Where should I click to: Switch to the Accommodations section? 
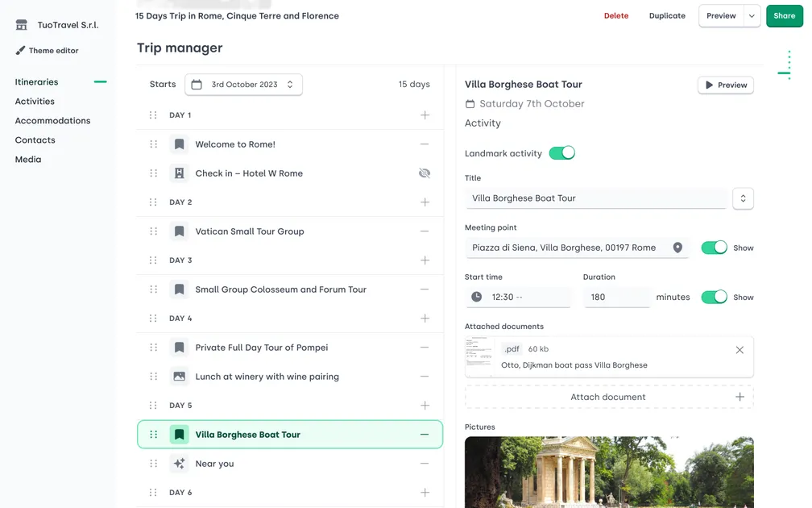pos(52,120)
